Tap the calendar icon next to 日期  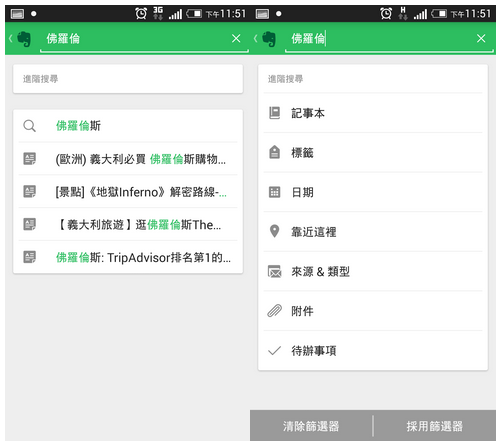click(x=274, y=192)
